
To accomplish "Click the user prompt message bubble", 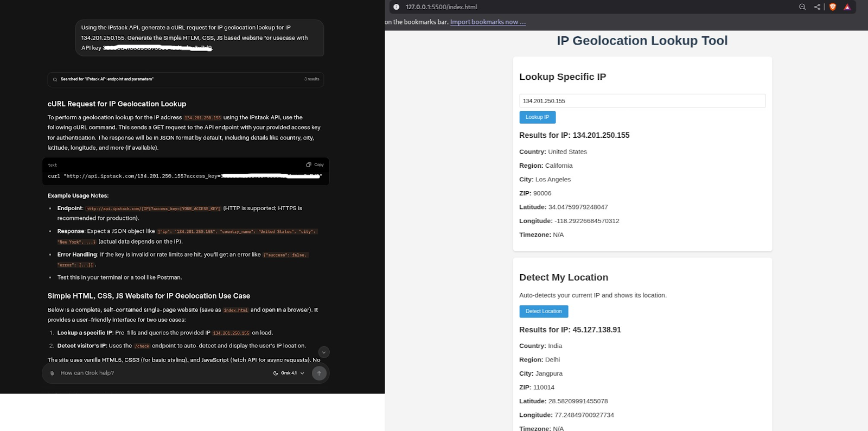I will point(199,37).
